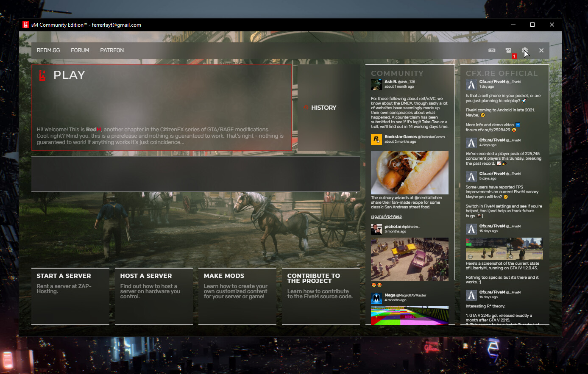Click Cfx.re/FiveM avatar on 4 days ago post
588x374 pixels.
pyautogui.click(x=471, y=143)
